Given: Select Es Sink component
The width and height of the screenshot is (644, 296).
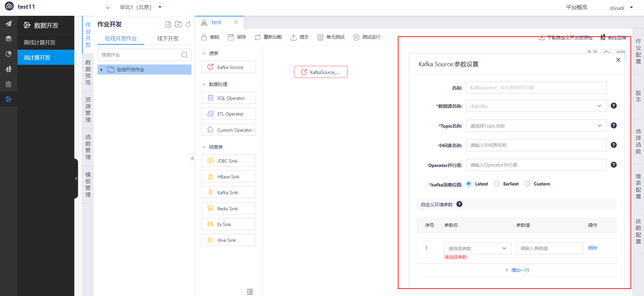Looking at the screenshot, I should click(229, 224).
